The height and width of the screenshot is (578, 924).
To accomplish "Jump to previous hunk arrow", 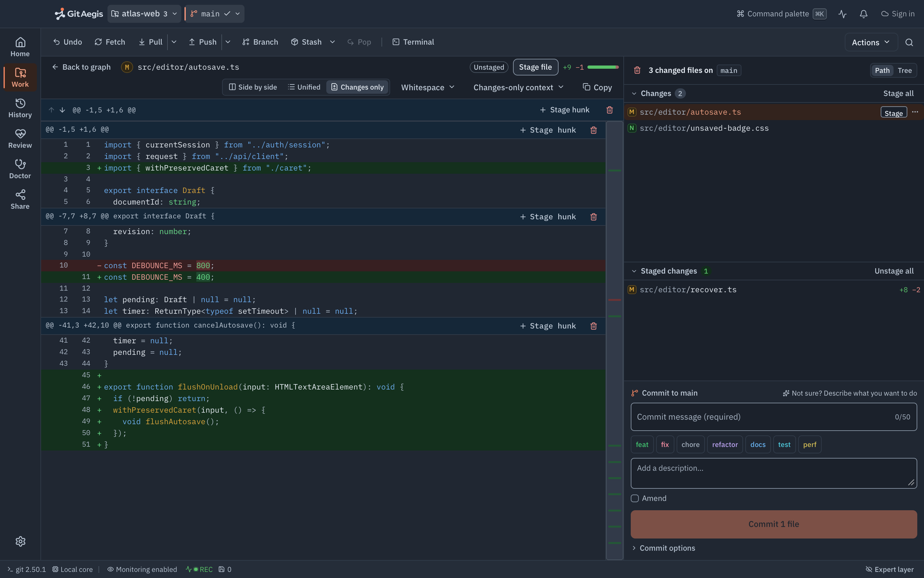I will [x=52, y=110].
